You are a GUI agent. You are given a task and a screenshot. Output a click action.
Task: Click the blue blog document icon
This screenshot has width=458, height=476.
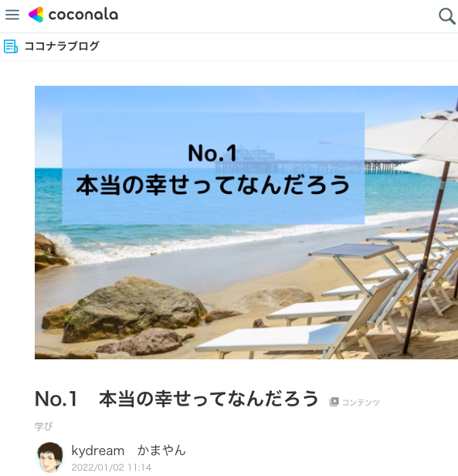tap(11, 46)
